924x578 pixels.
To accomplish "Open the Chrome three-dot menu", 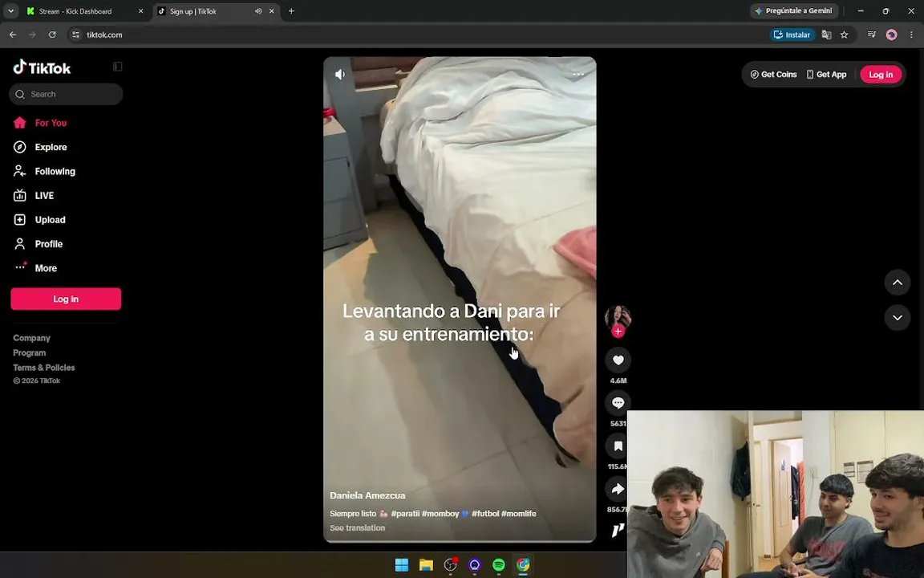I will click(911, 35).
